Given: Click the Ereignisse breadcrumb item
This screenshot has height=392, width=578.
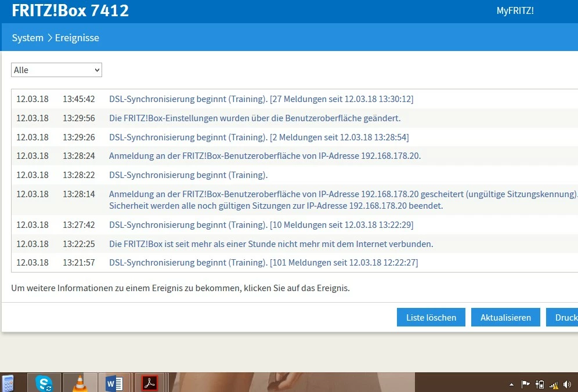Looking at the screenshot, I should pyautogui.click(x=77, y=38).
